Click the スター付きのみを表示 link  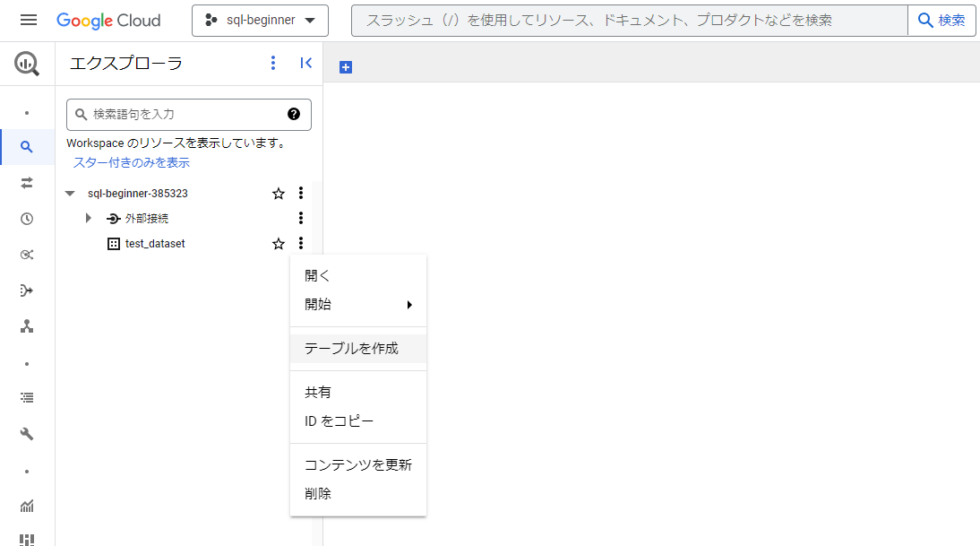click(x=132, y=163)
